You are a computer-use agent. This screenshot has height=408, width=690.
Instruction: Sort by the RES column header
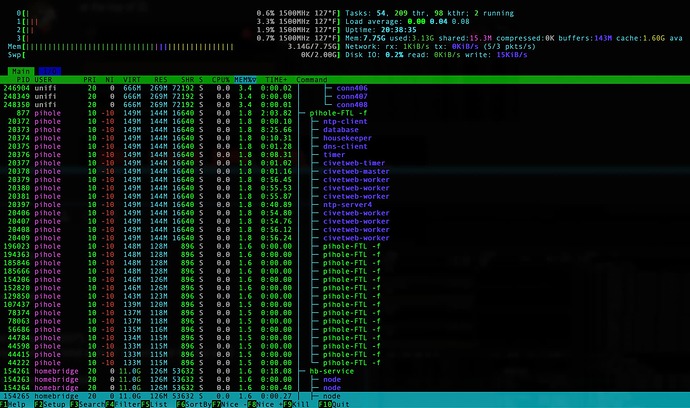(161, 80)
